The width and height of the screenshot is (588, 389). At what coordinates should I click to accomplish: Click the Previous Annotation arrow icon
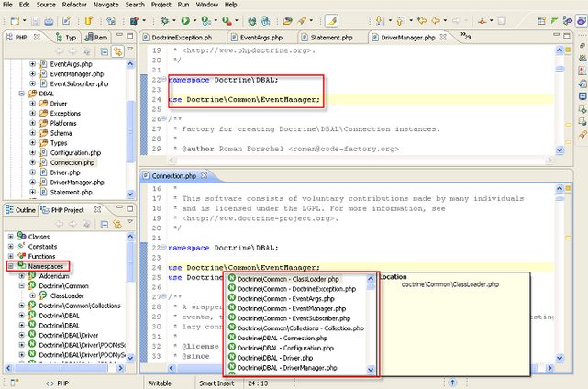[x=400, y=20]
